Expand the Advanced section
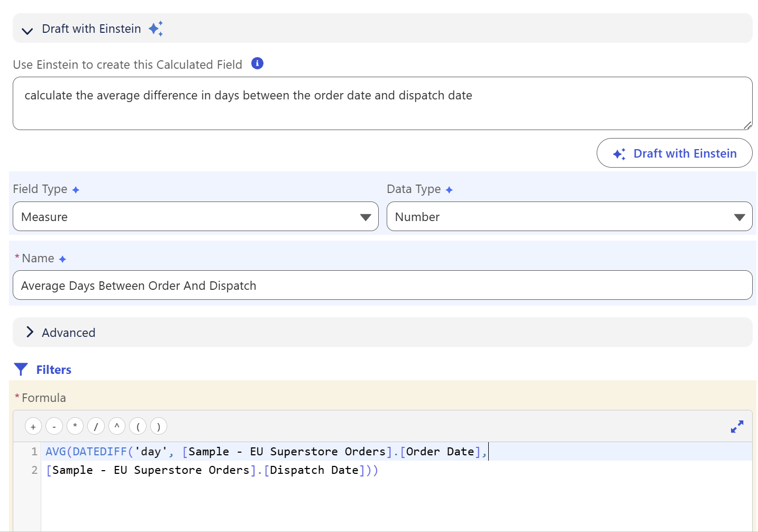 point(382,332)
